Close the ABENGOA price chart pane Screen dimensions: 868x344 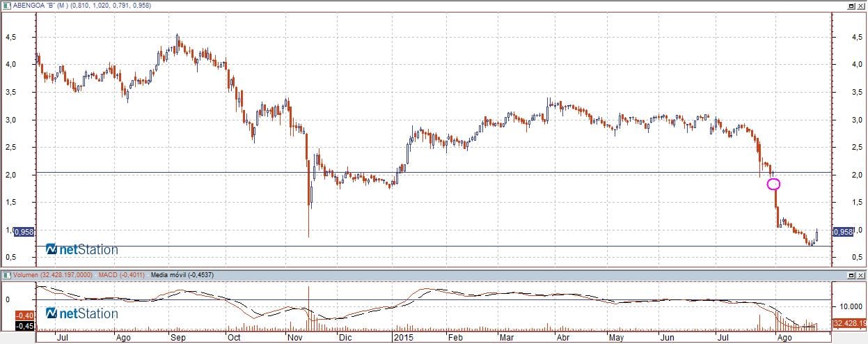[862, 5]
